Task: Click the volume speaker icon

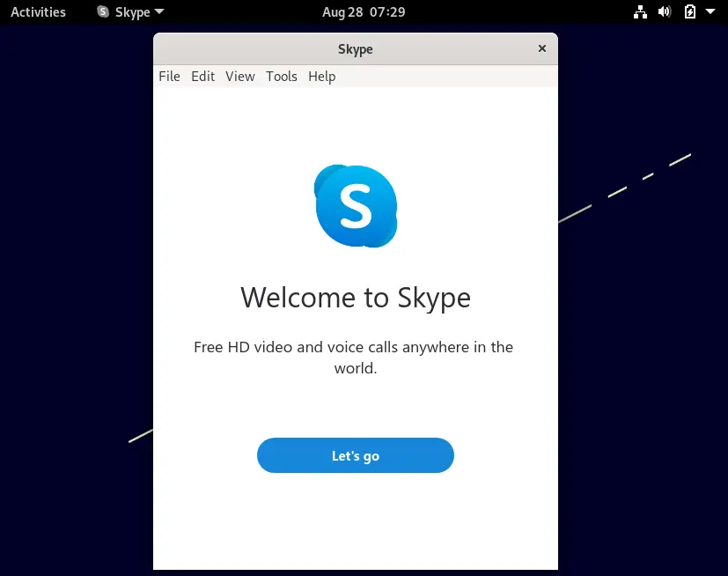Action: coord(665,11)
